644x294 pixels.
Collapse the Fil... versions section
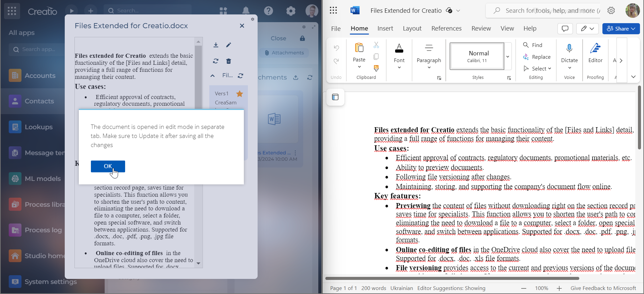[x=213, y=76]
